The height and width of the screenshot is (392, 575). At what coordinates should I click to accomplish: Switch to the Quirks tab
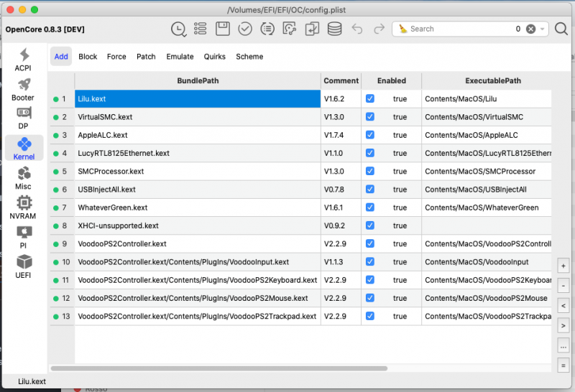(214, 57)
